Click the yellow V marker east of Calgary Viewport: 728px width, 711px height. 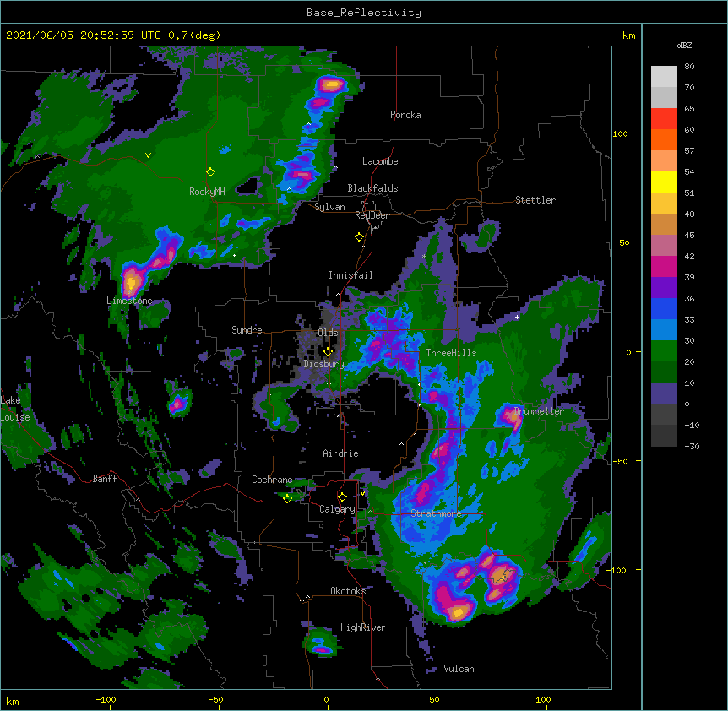point(362,493)
